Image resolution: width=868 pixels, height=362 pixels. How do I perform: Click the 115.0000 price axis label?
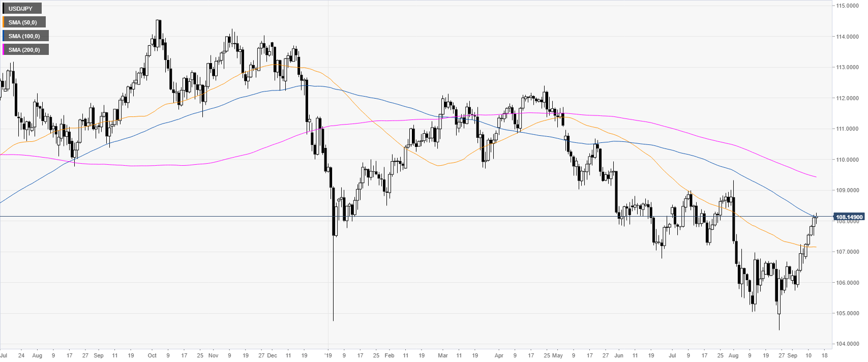(x=848, y=6)
